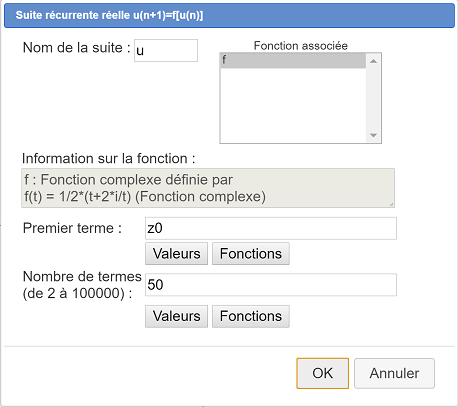This screenshot has width=458, height=407.
Task: Open Valeurs under the Premier terme field
Action: [177, 254]
